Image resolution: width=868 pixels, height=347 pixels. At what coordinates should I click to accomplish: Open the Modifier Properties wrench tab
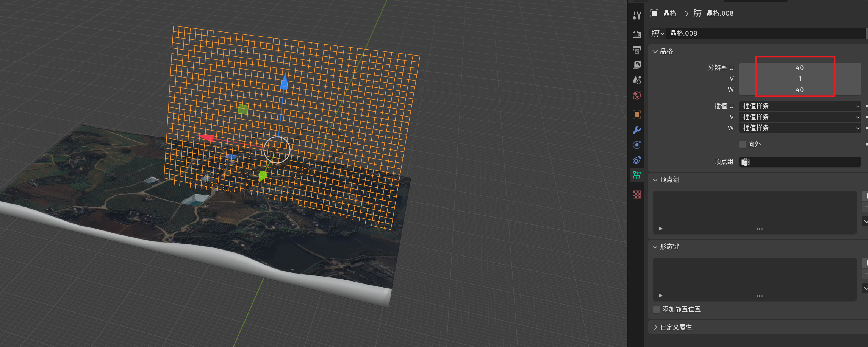coord(637,129)
